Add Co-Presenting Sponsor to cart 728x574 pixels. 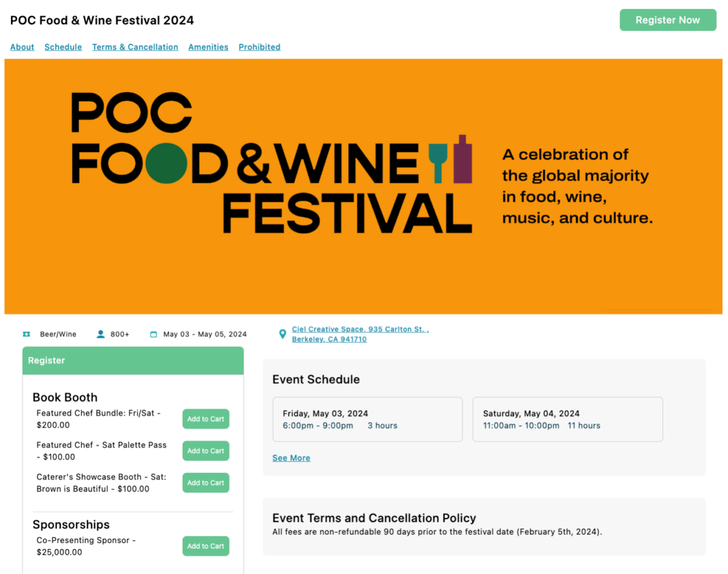tap(206, 546)
